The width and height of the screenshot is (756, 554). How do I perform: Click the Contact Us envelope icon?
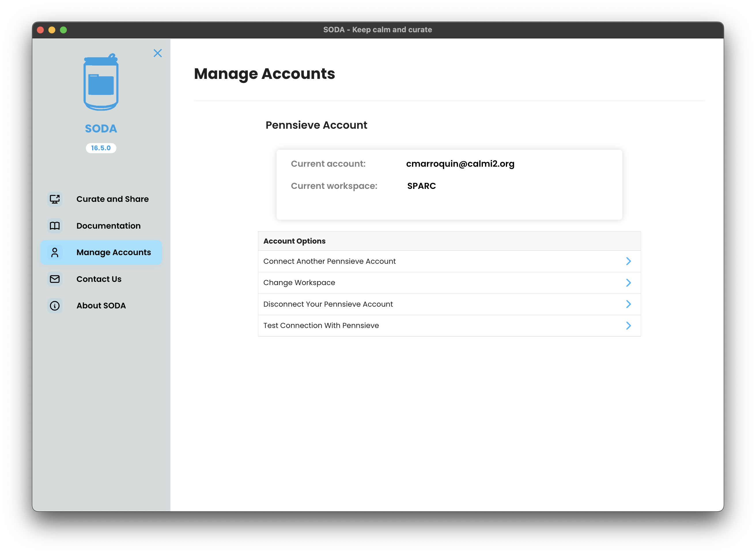pos(55,279)
